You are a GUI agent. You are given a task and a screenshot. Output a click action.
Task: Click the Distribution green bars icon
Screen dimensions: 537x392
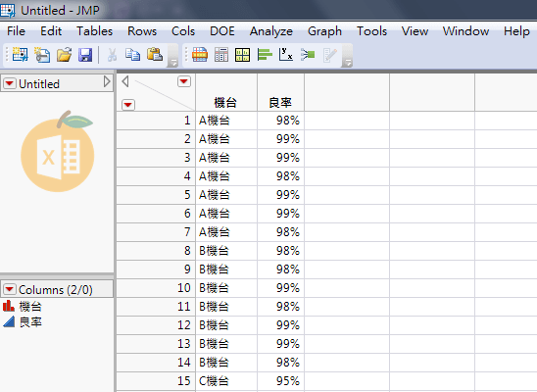265,55
